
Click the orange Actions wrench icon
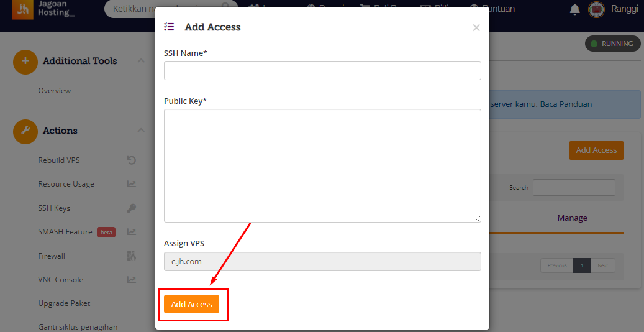(x=25, y=131)
